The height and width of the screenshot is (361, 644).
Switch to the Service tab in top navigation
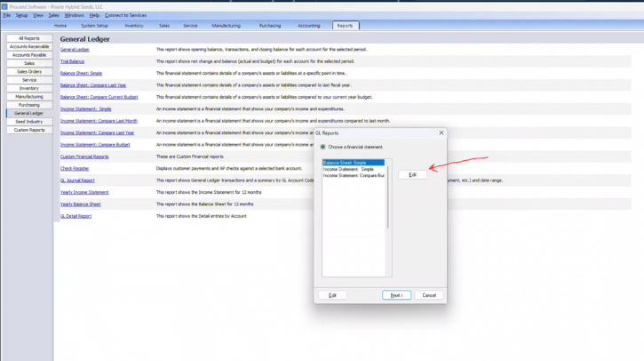click(x=190, y=26)
